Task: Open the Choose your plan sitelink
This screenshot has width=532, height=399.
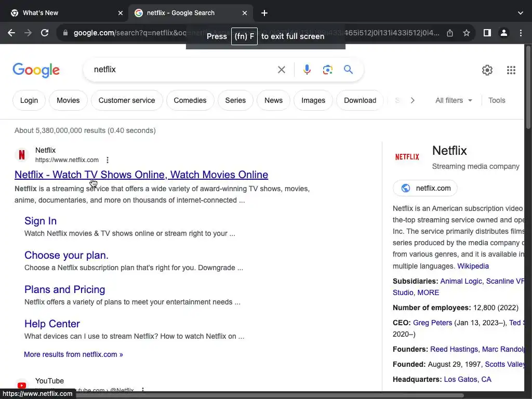Action: coord(66,255)
